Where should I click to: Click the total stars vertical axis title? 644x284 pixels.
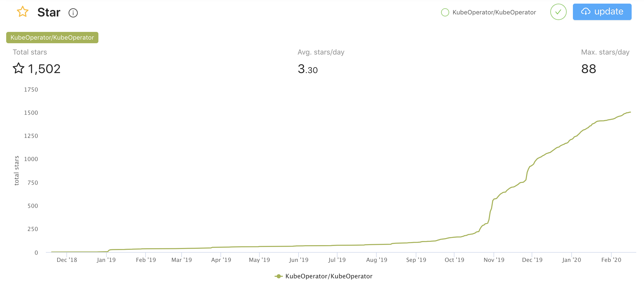(16, 171)
